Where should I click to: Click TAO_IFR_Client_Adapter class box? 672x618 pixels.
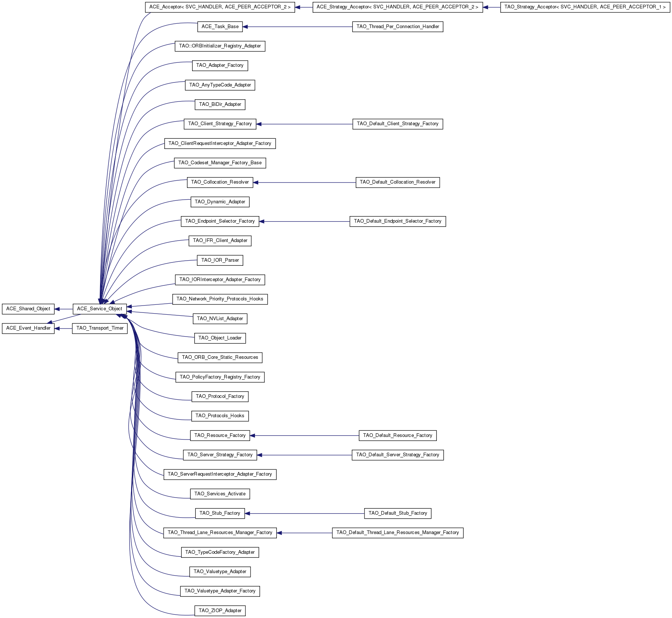pyautogui.click(x=220, y=241)
